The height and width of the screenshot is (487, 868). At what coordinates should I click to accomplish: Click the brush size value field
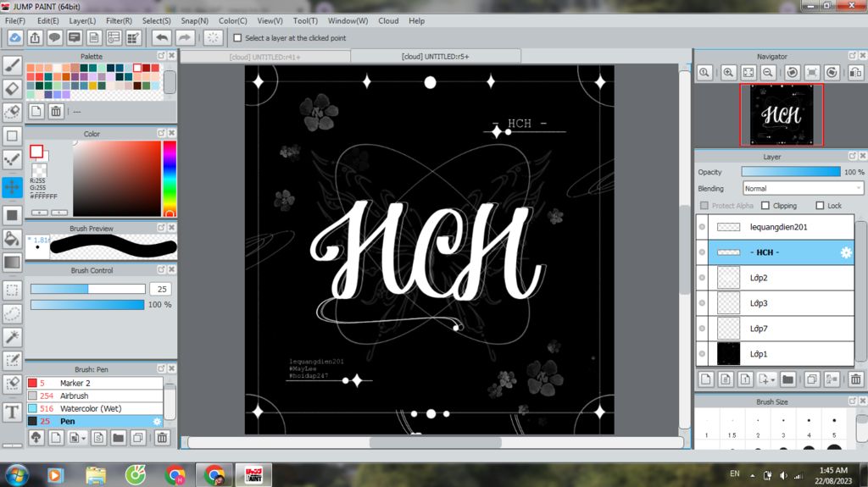159,289
